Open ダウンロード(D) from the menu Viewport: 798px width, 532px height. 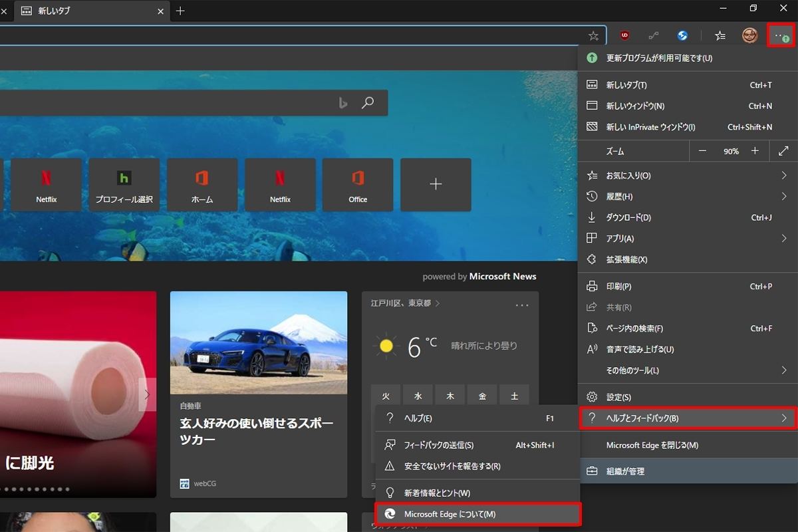tap(688, 217)
